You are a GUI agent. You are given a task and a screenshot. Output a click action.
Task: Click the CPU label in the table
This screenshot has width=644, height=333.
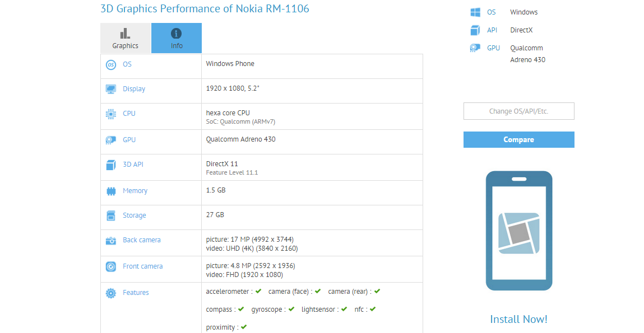tap(129, 114)
